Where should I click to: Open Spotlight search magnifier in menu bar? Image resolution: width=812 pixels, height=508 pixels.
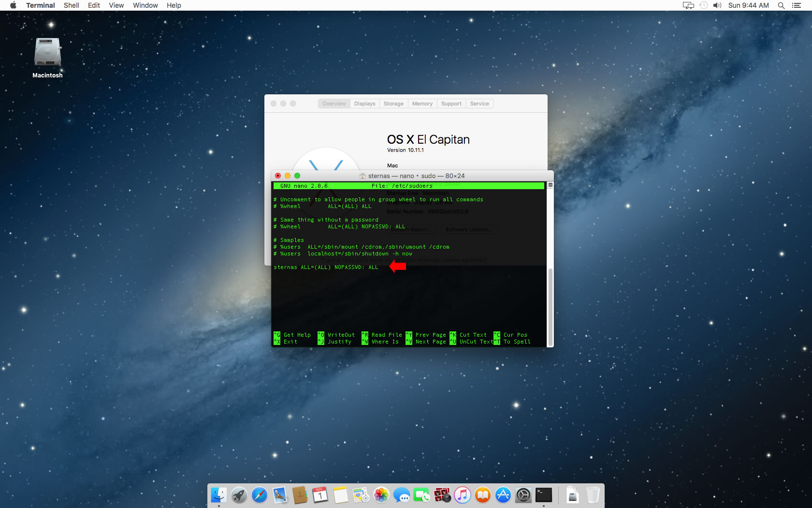781,5
